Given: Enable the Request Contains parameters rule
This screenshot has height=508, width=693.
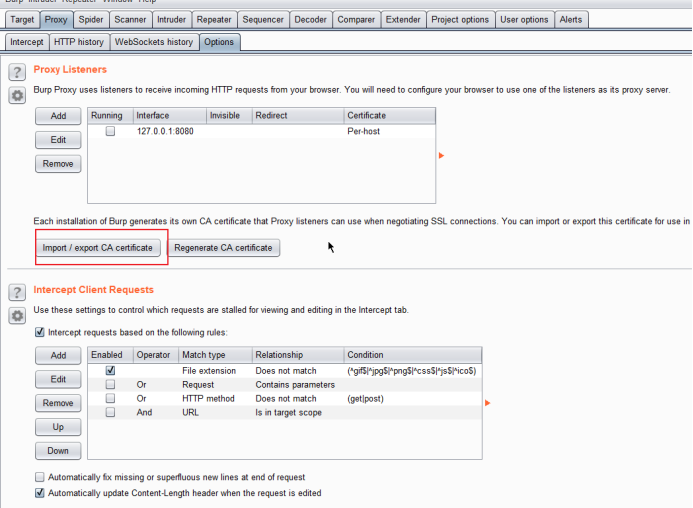Looking at the screenshot, I should click(110, 384).
